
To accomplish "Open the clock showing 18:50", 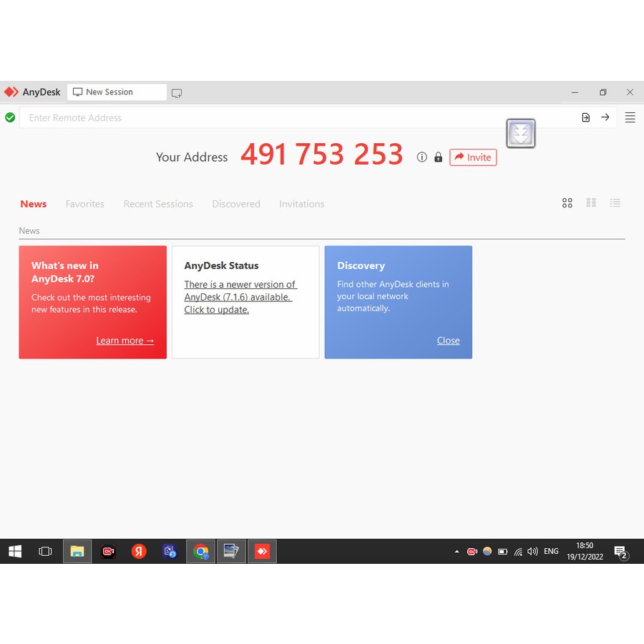I will [x=585, y=551].
